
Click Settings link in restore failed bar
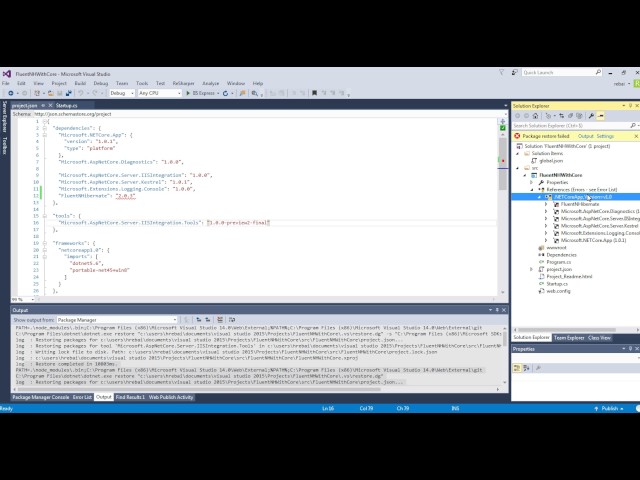tap(605, 136)
